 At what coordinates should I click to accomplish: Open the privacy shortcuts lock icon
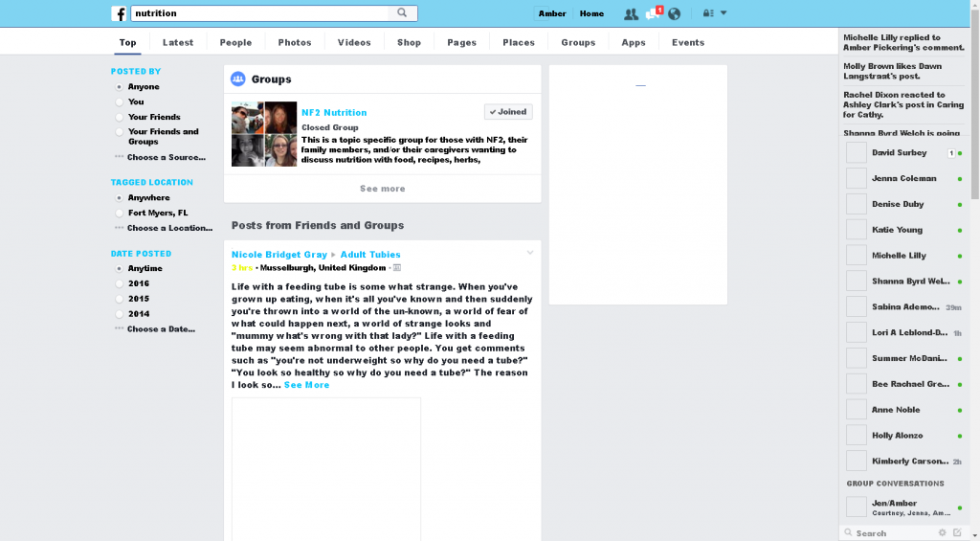(x=708, y=13)
